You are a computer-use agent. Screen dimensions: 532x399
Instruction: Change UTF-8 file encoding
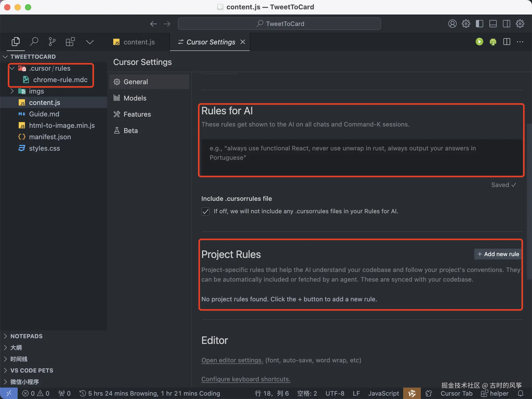(x=335, y=394)
